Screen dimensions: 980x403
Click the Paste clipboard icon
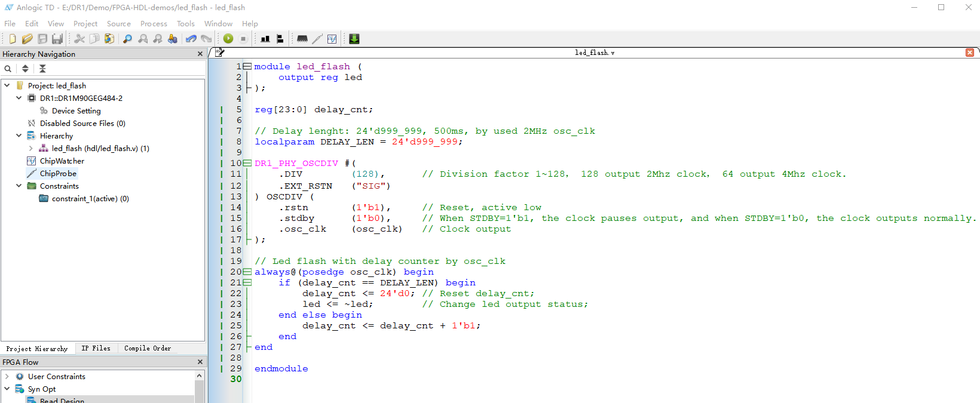pos(109,39)
